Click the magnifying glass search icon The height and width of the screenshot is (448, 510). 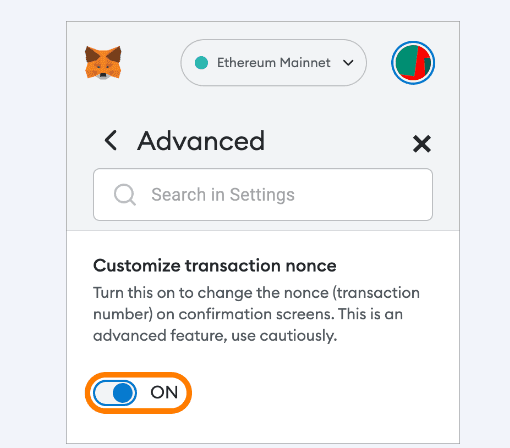[x=125, y=195]
